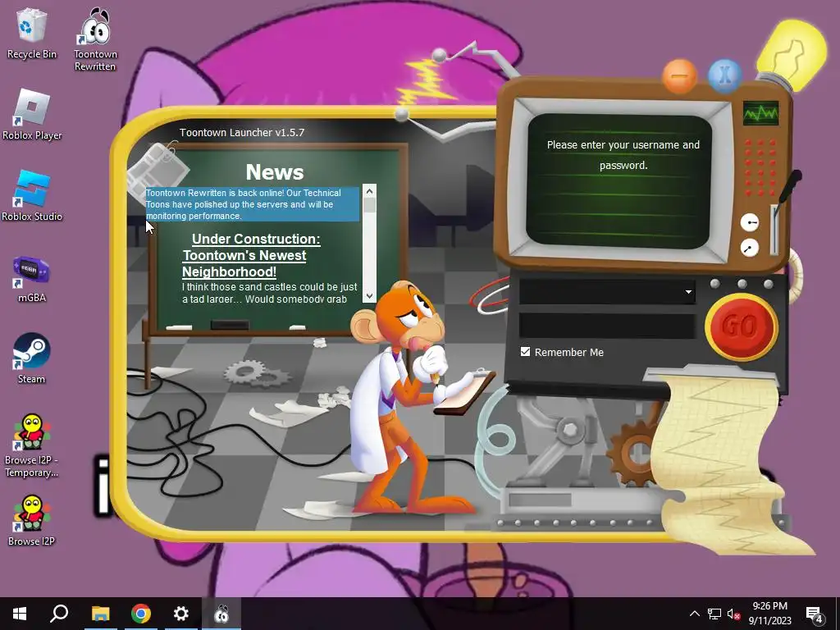Screen dimensions: 840x630
Task: Click the red GO login button
Action: click(742, 326)
